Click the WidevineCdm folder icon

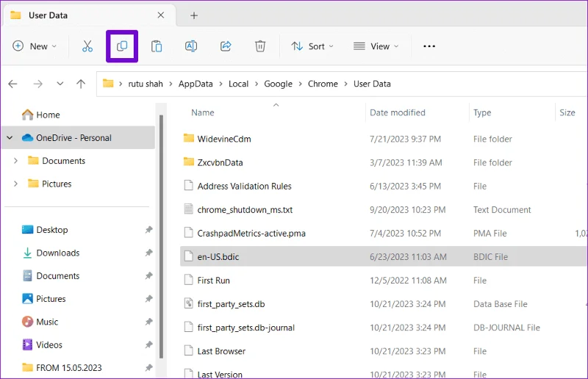189,138
